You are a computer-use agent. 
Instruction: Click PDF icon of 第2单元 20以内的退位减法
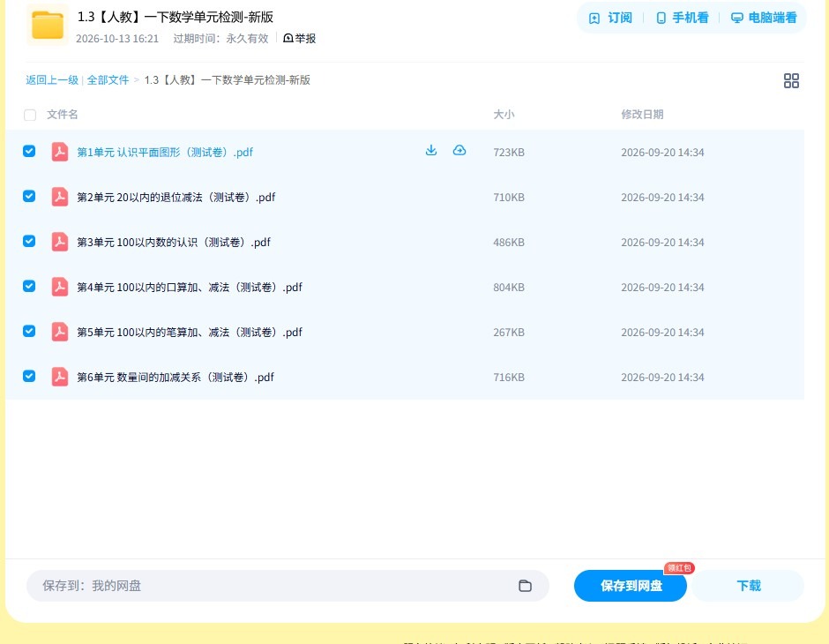pyautogui.click(x=60, y=197)
